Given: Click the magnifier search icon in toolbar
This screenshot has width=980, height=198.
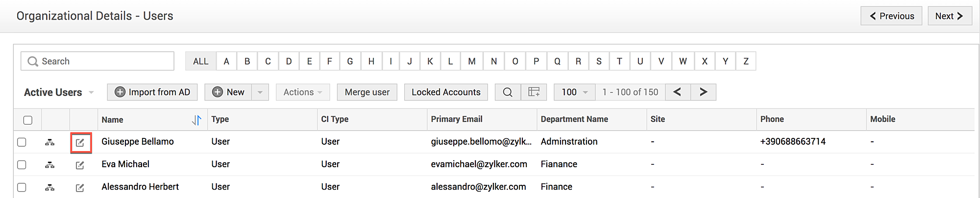Looking at the screenshot, I should pyautogui.click(x=508, y=92).
